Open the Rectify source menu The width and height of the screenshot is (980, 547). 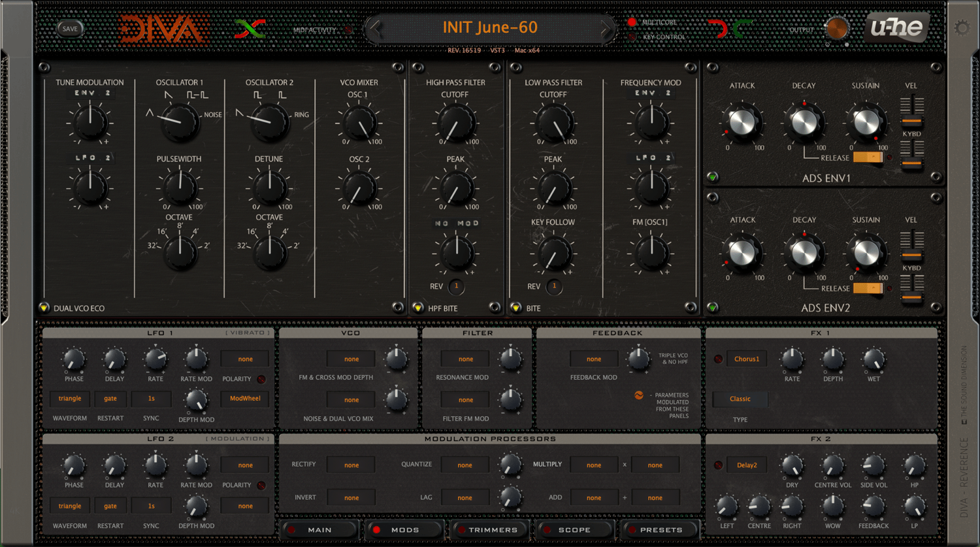(x=351, y=465)
